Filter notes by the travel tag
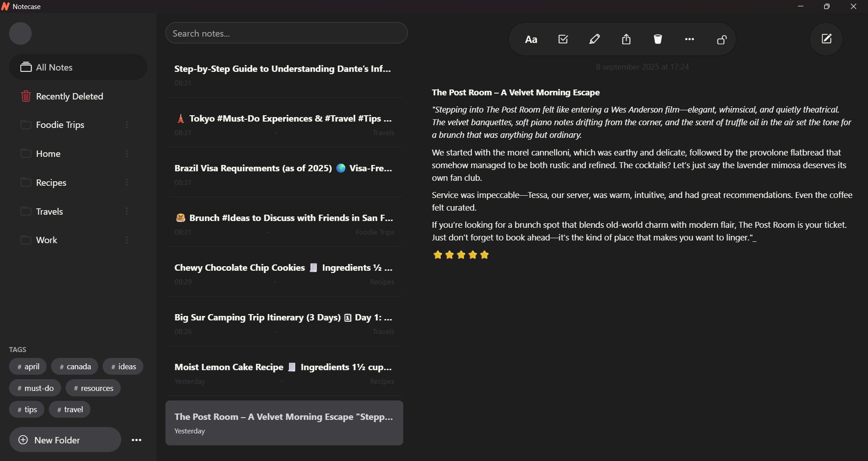Image resolution: width=868 pixels, height=461 pixels. [70, 409]
